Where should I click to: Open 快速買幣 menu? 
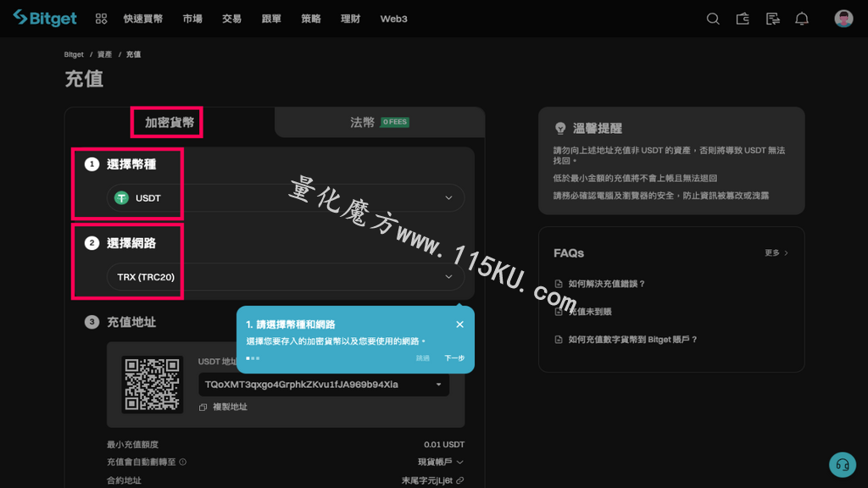coord(142,19)
